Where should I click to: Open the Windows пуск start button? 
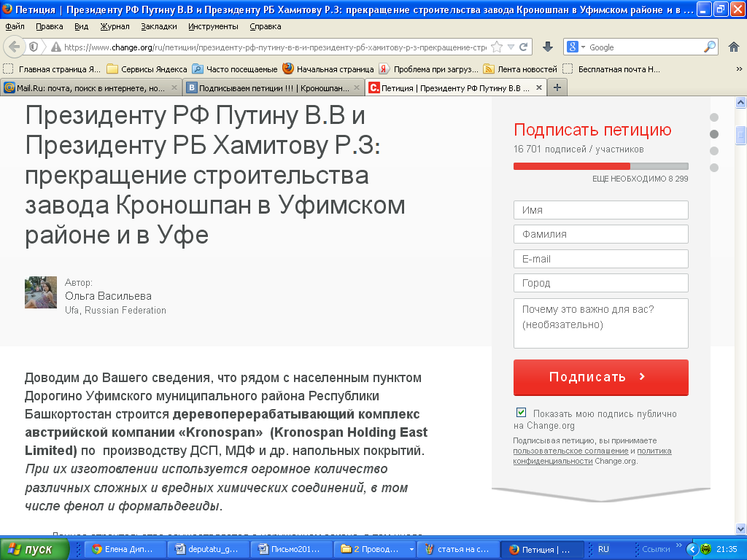click(34, 550)
